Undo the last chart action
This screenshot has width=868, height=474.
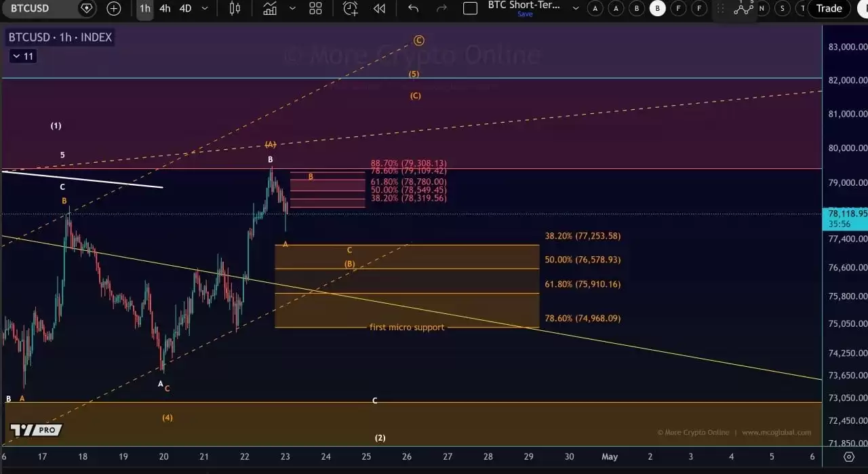(413, 9)
